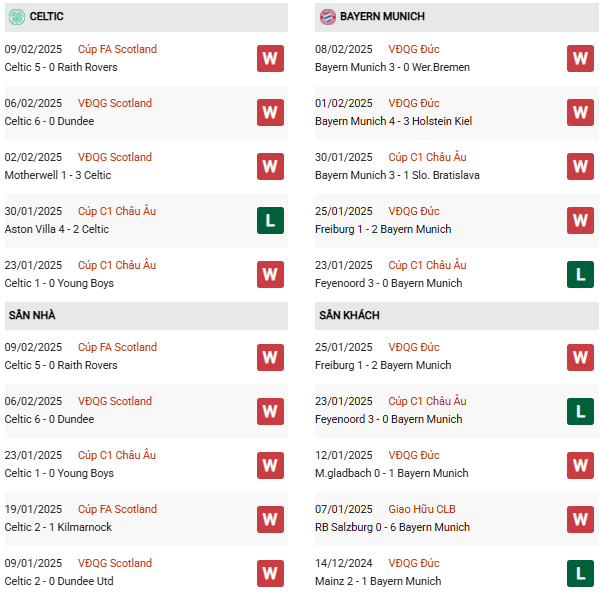Click the W badge for Motherwell 1-3 Celtic
This screenshot has width=600, height=593.
(x=270, y=166)
